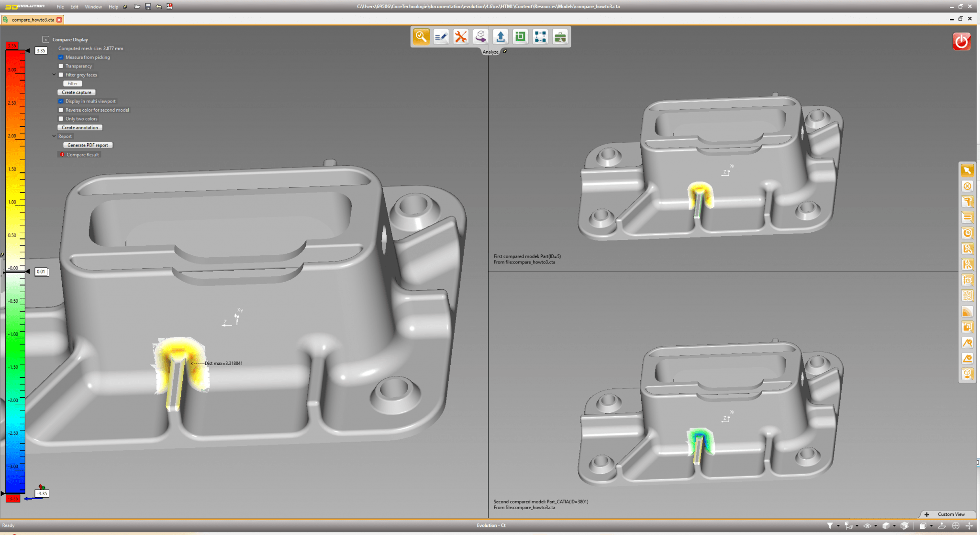Click the Generate PDF report button
Viewport: 980px width, 535px height.
(87, 145)
